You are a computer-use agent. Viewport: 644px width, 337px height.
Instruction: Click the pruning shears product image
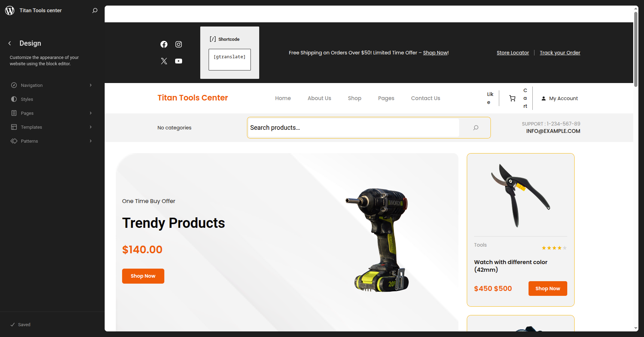[x=521, y=195]
